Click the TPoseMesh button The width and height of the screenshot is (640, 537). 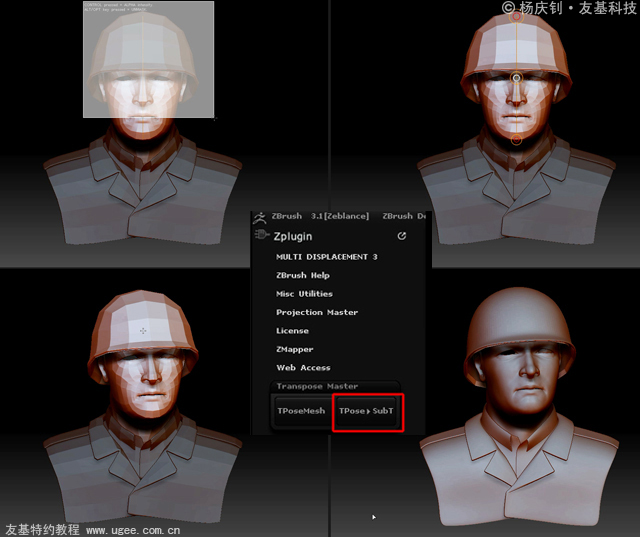[302, 411]
